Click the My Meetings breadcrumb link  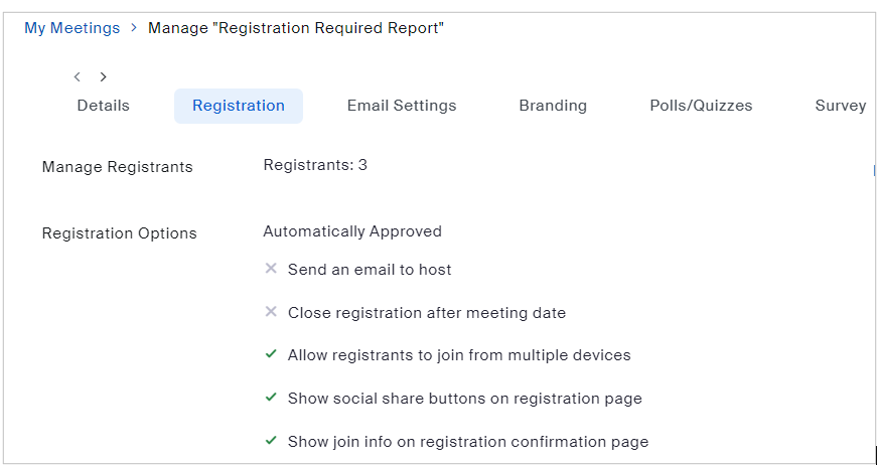click(x=72, y=28)
